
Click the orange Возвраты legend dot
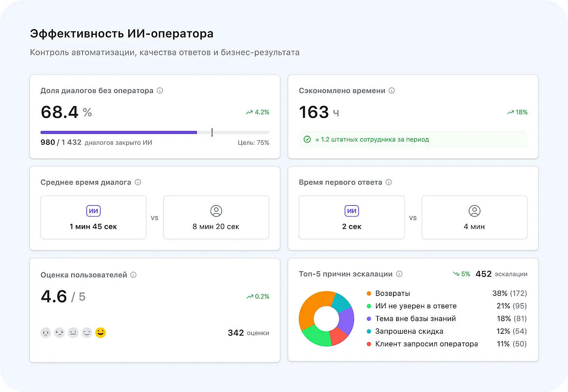pyautogui.click(x=369, y=293)
